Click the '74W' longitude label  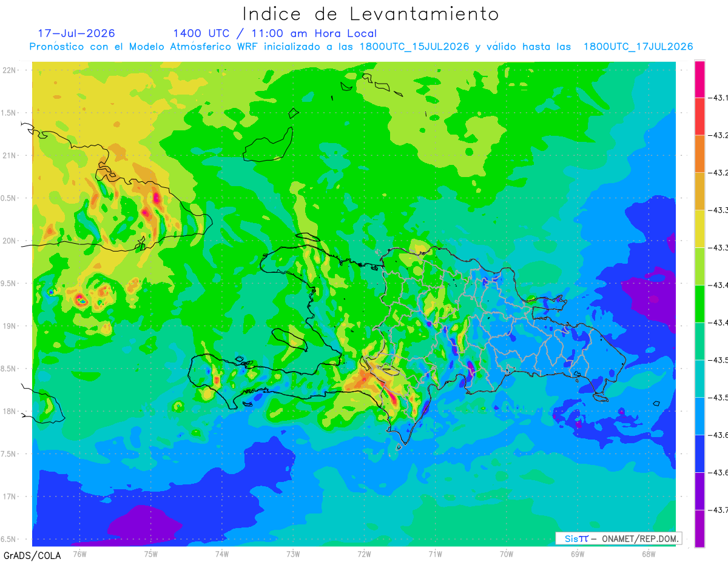[221, 554]
